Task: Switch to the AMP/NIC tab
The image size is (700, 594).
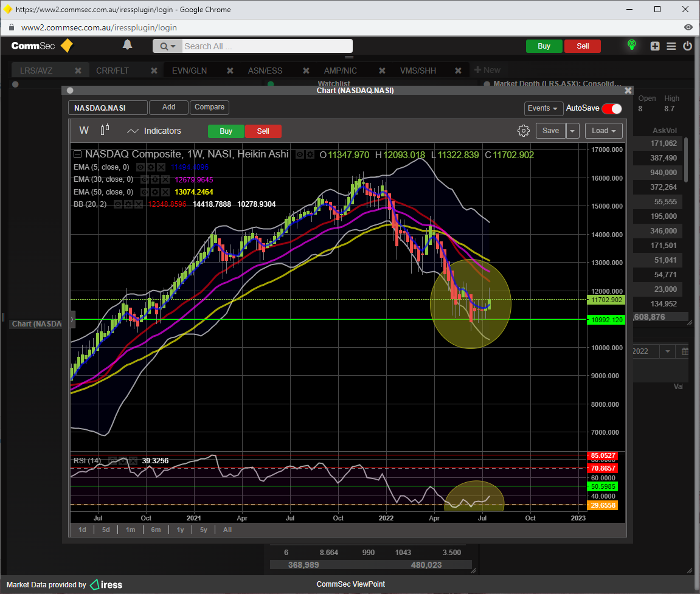Action: pyautogui.click(x=341, y=71)
